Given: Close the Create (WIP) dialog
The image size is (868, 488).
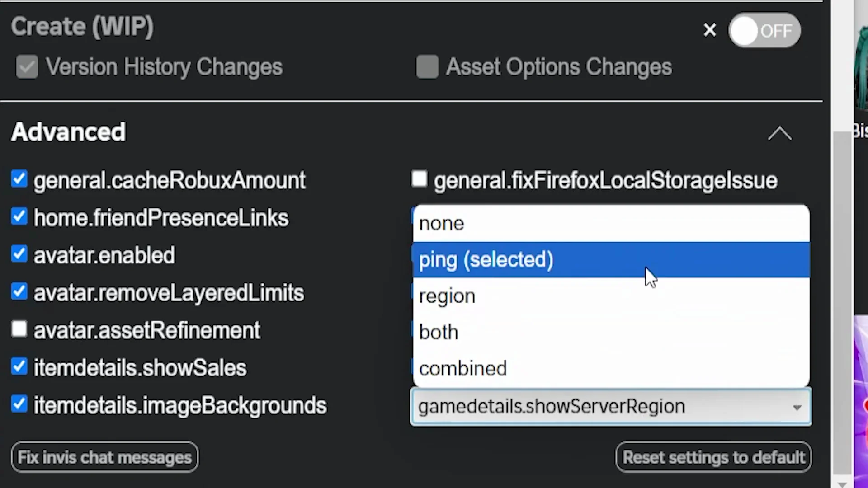Looking at the screenshot, I should (x=710, y=30).
